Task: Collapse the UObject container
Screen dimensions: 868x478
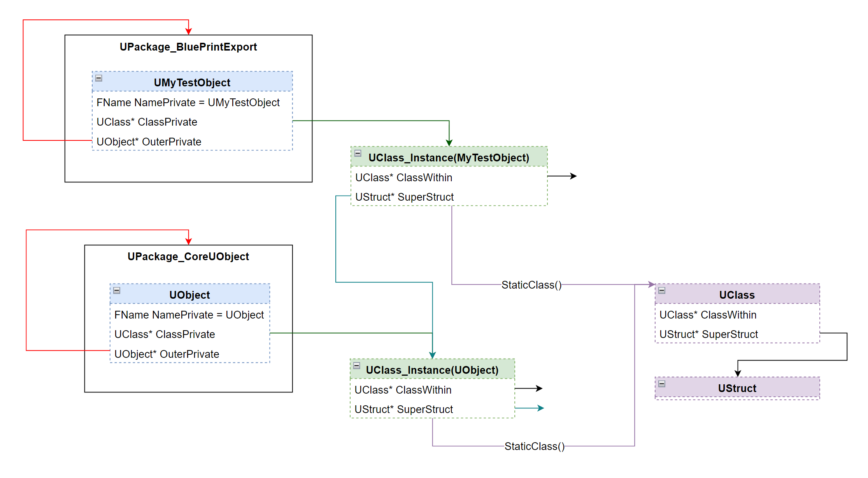Action: coord(117,291)
